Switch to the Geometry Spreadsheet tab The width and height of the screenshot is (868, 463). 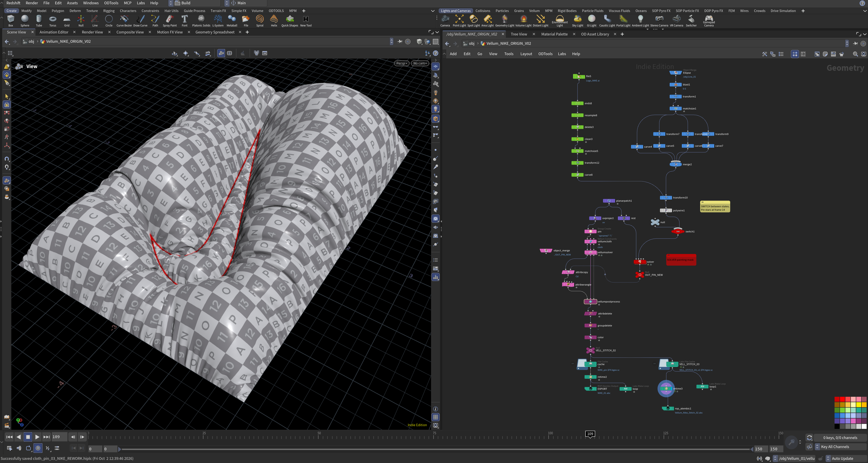tap(215, 32)
